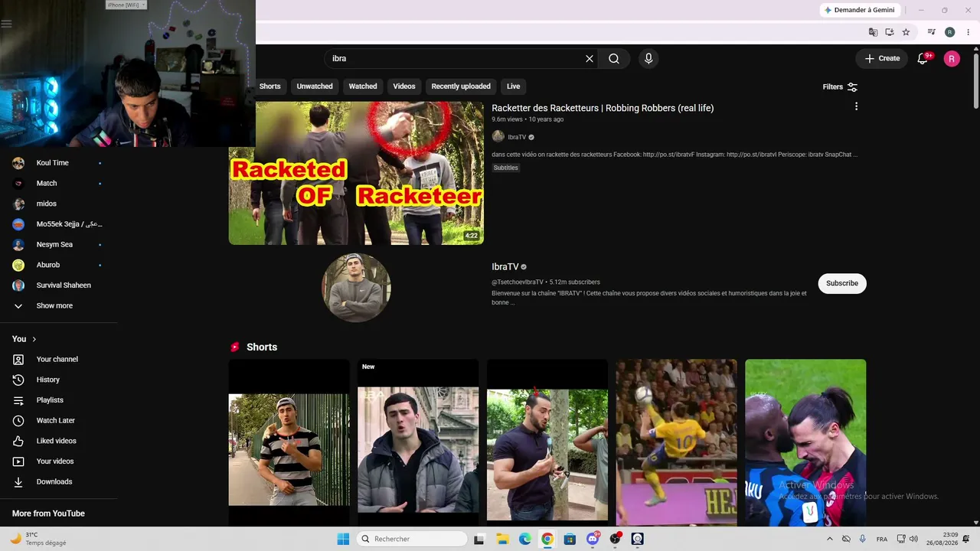
Task: Open the three-dot menu for Racketter des Racketteurs video
Action: [856, 106]
